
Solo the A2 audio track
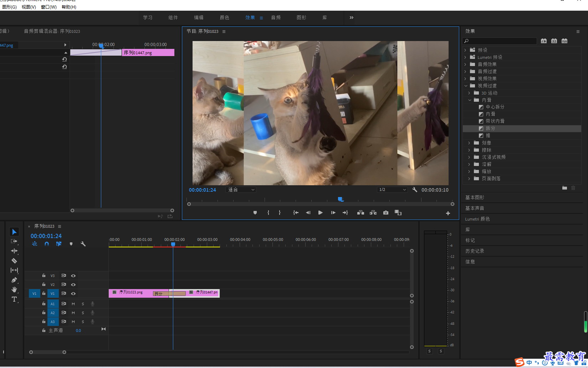point(83,313)
